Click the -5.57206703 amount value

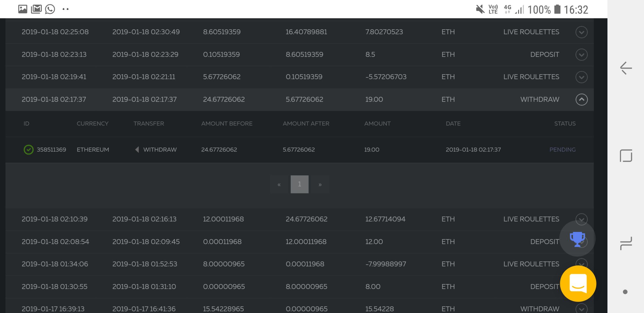click(386, 77)
